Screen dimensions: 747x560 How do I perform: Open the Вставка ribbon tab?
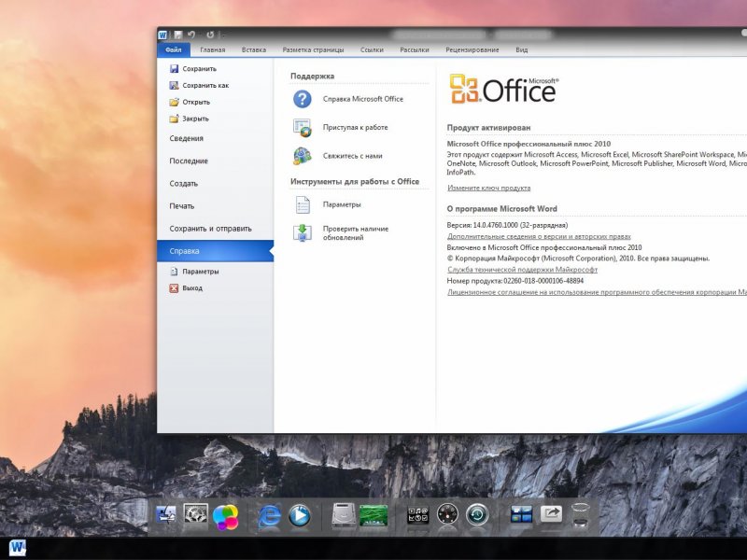coord(253,49)
